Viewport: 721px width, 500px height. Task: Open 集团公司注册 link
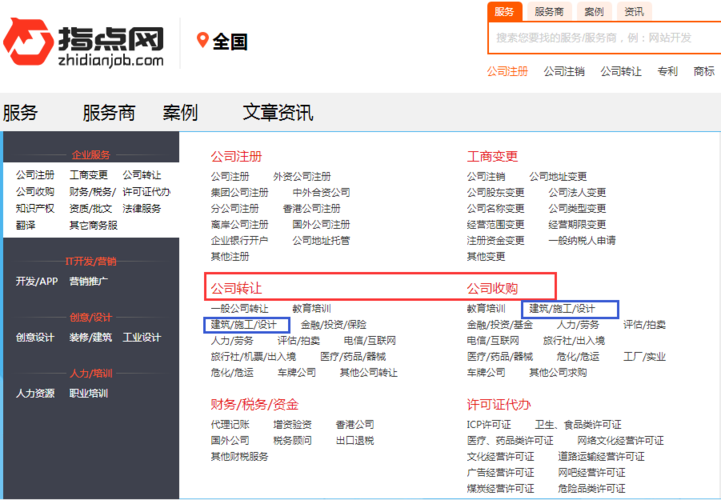coord(240,192)
